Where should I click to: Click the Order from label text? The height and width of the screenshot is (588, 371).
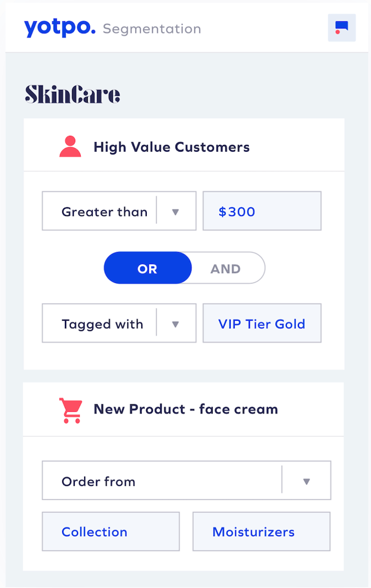coord(98,481)
